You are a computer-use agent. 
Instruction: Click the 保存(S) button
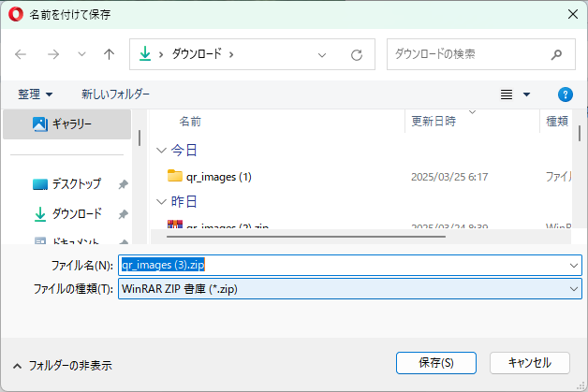coord(436,362)
